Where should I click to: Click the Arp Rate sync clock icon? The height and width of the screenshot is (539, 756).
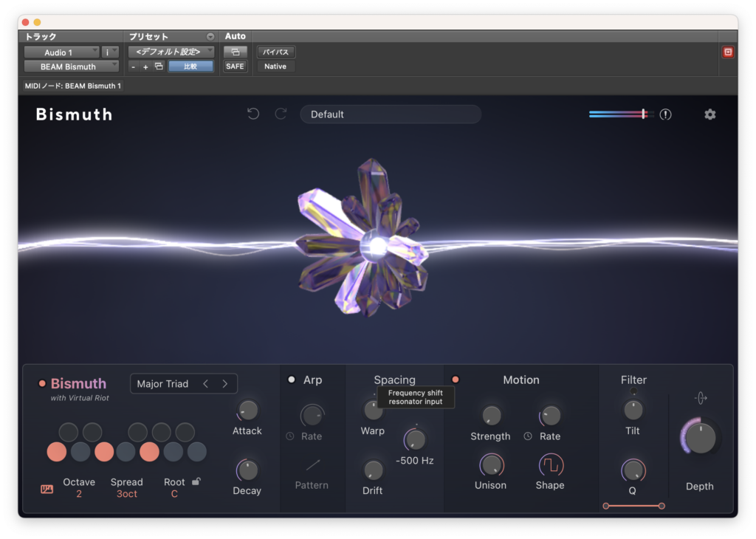coord(289,436)
